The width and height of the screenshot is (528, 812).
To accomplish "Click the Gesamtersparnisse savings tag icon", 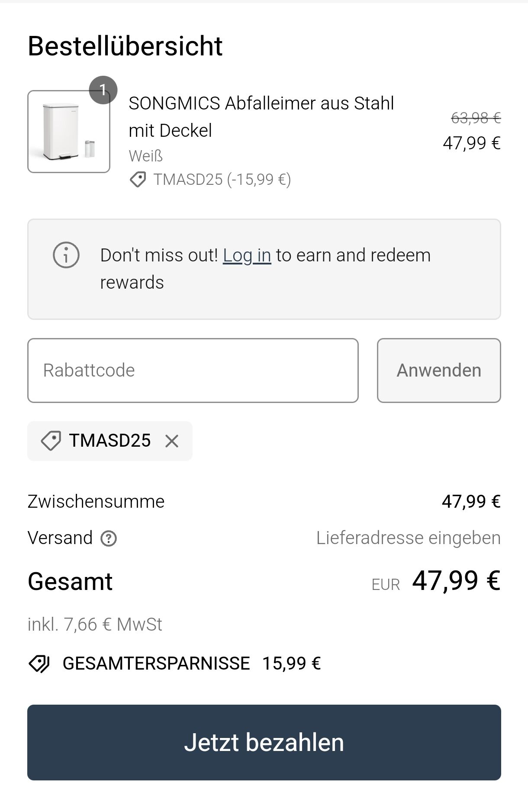I will point(39,663).
